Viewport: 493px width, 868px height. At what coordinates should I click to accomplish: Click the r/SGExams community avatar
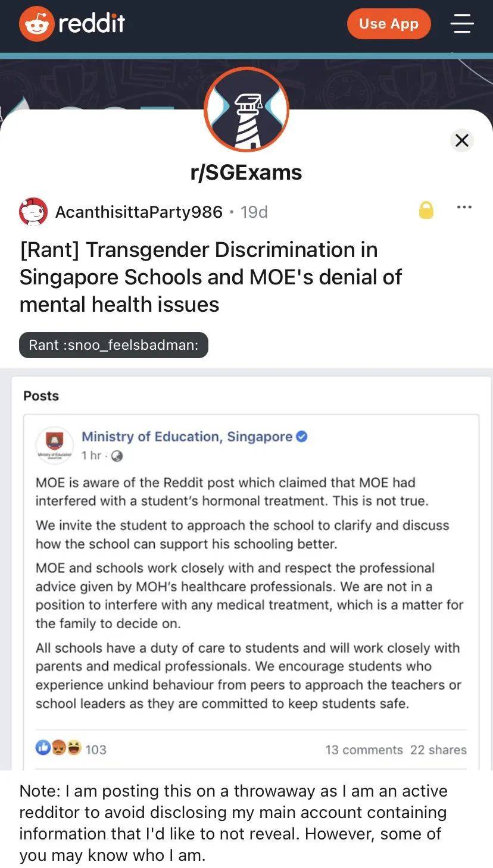[x=246, y=110]
